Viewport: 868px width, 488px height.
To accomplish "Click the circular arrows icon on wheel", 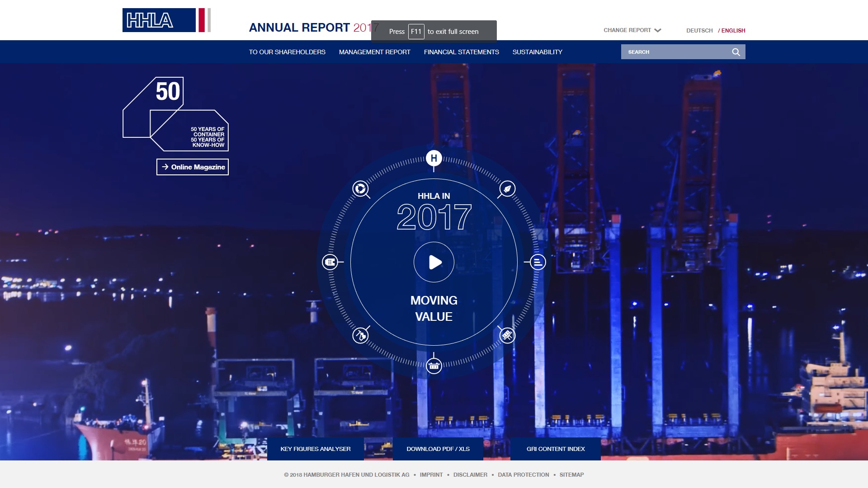I will pos(360,188).
